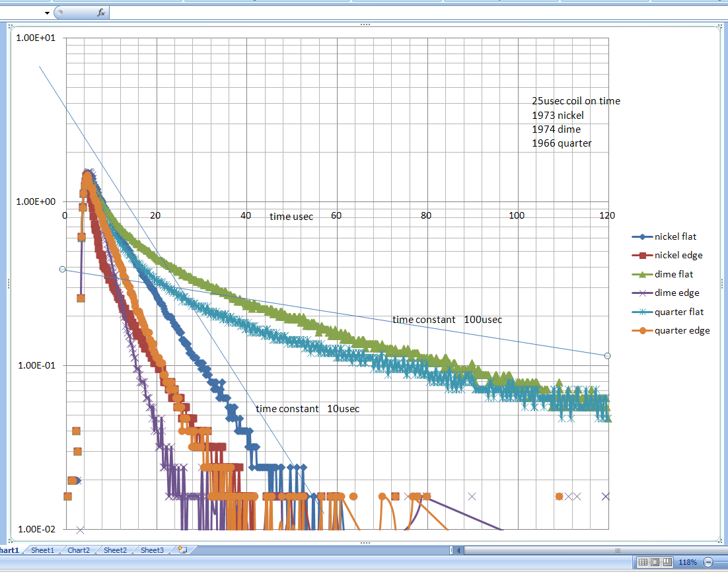Image resolution: width=728 pixels, height=574 pixels.
Task: Select the dime flat legend entry
Action: [x=663, y=274]
